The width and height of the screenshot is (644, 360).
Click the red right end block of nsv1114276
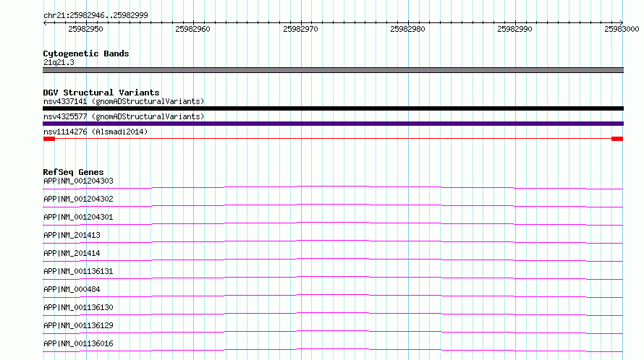click(x=617, y=139)
